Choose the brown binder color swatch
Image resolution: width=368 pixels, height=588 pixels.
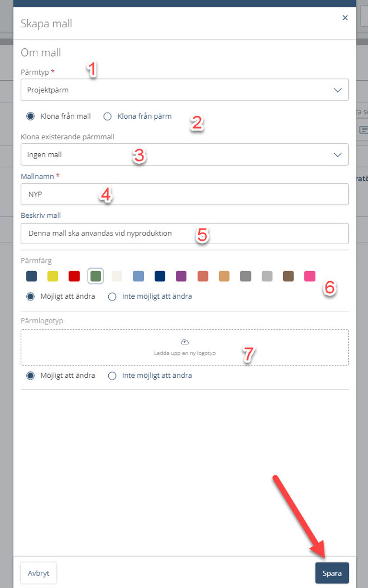(x=288, y=276)
